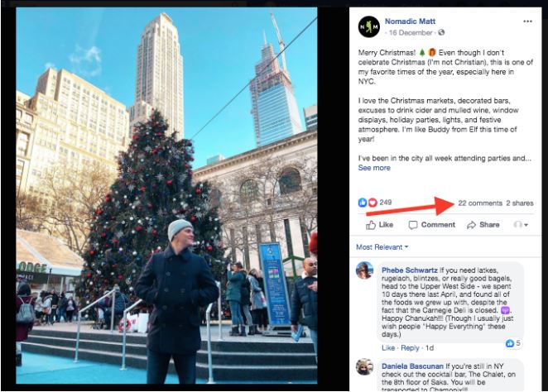Click Phebe Schwartz profile picture

(x=364, y=270)
